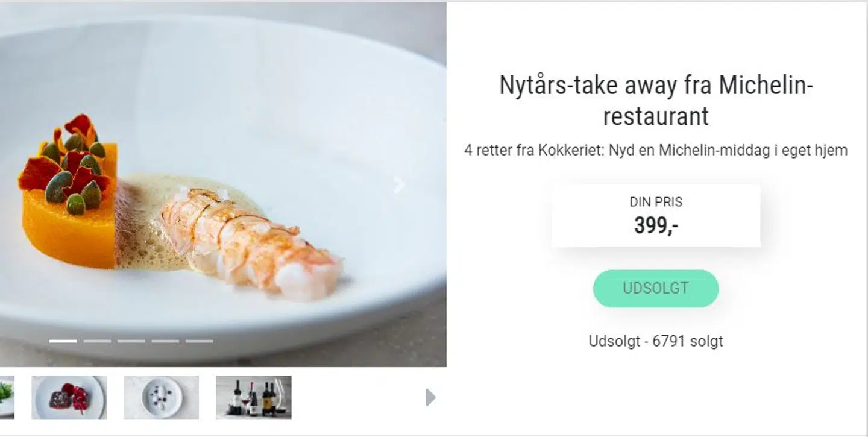
Task: Click the white next-slide chevron on main photo
Action: pos(398,185)
